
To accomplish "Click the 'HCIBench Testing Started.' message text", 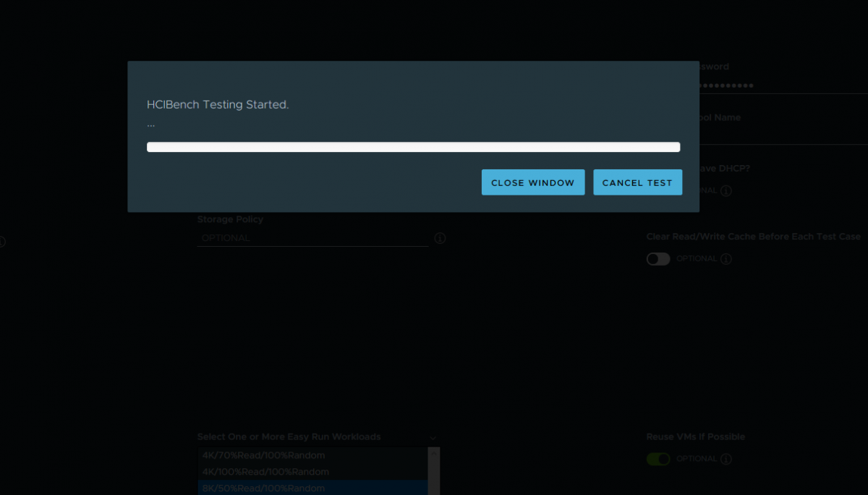I will click(218, 105).
